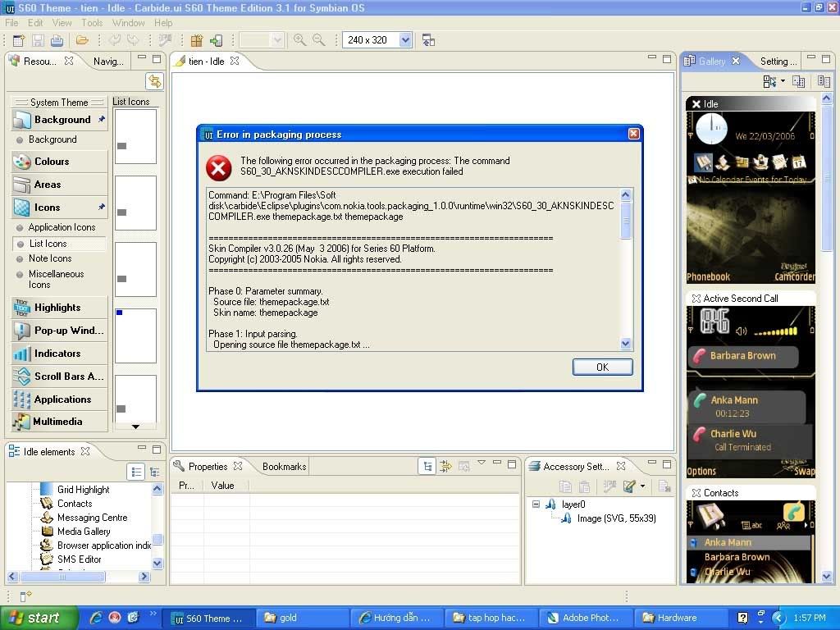840x630 pixels.
Task: Open the Properties view menu triangle
Action: [x=481, y=463]
